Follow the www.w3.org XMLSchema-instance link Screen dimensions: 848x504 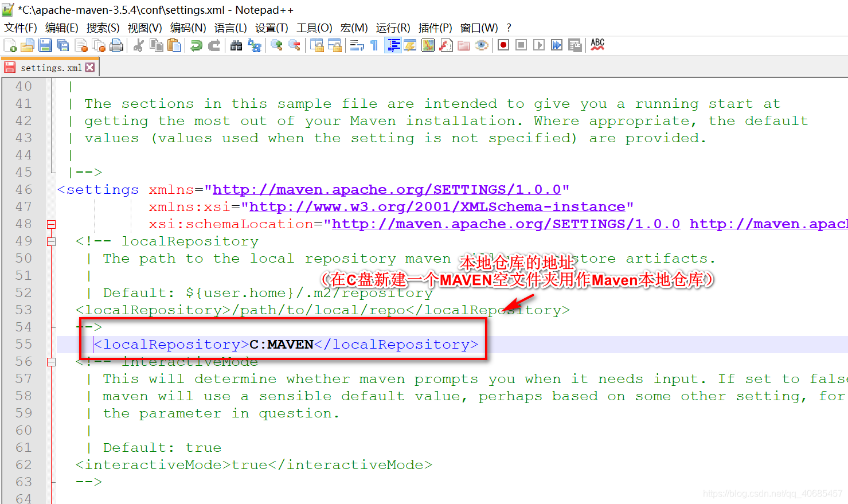tap(437, 206)
